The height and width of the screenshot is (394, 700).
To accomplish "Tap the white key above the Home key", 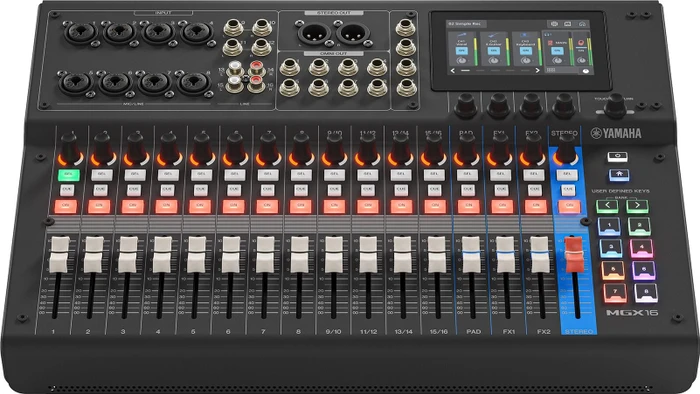I will pyautogui.click(x=617, y=157).
